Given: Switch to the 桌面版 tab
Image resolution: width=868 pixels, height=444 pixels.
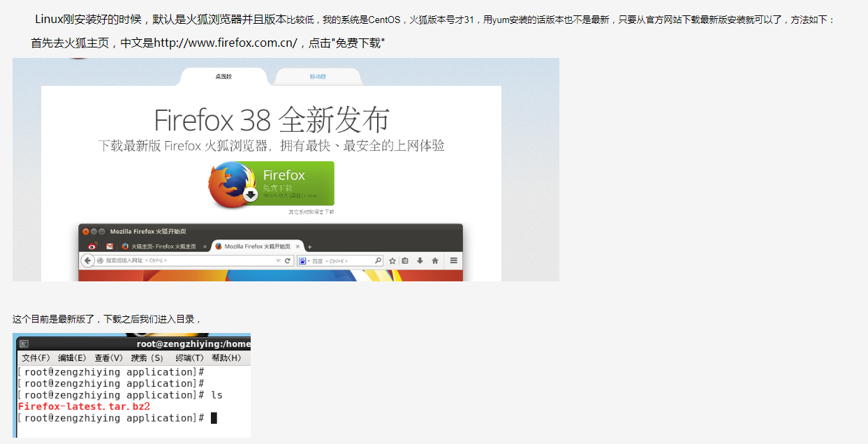Looking at the screenshot, I should (223, 77).
